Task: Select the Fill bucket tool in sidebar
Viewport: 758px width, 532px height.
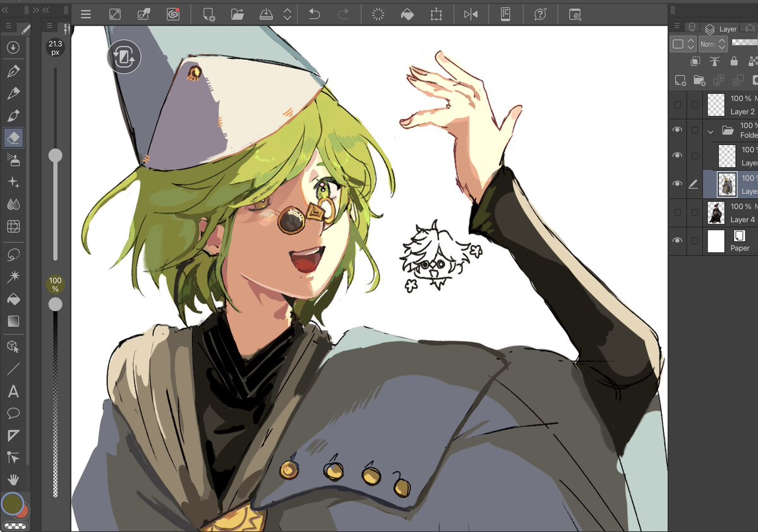Action: pyautogui.click(x=13, y=299)
